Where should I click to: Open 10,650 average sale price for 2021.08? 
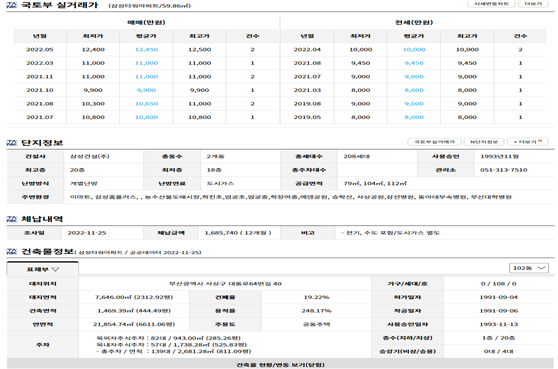coord(146,104)
